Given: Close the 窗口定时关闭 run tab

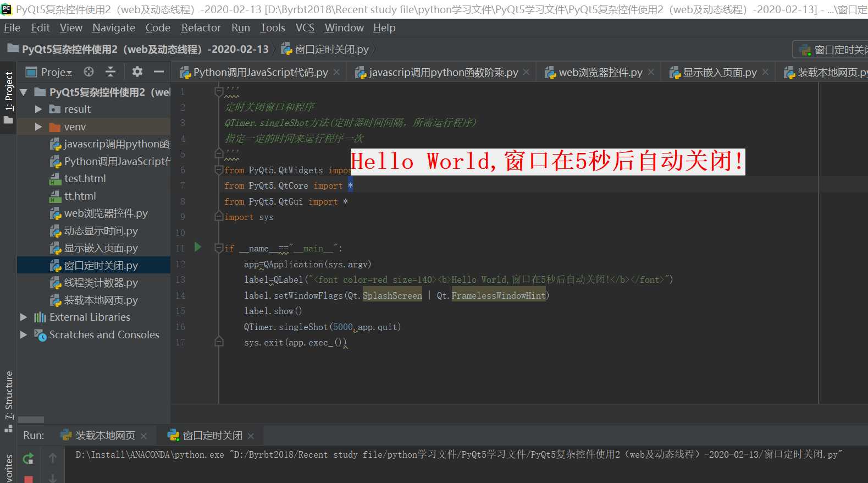Looking at the screenshot, I should click(x=251, y=436).
